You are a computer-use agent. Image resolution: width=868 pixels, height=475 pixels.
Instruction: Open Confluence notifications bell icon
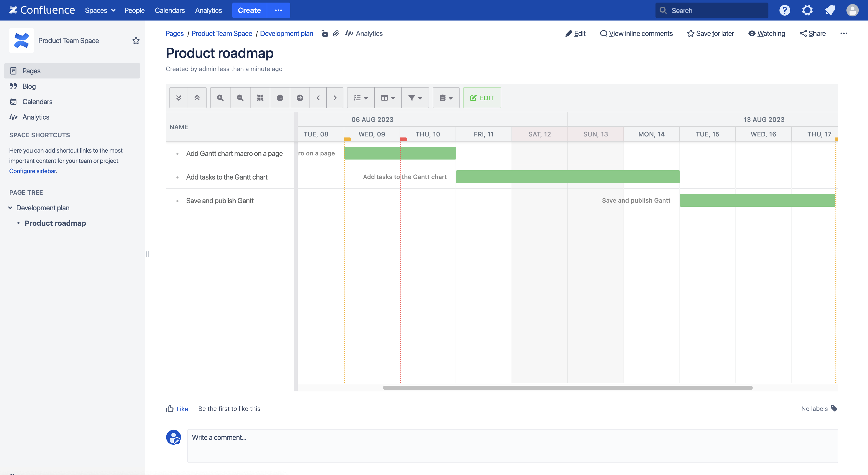pyautogui.click(x=830, y=10)
